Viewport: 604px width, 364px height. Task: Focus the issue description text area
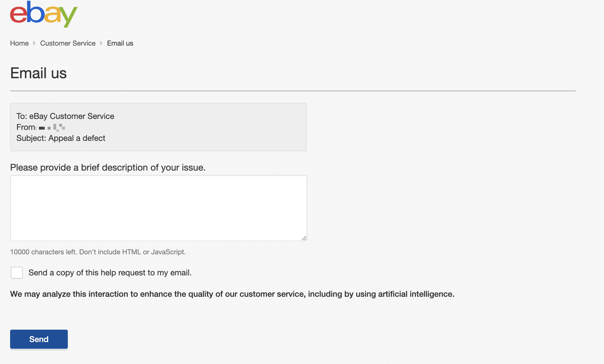(x=159, y=208)
